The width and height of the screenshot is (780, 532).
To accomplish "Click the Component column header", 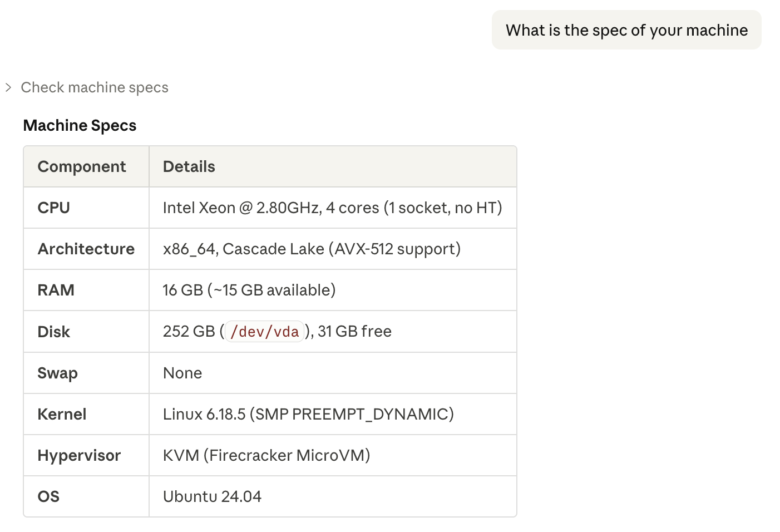I will pos(82,167).
